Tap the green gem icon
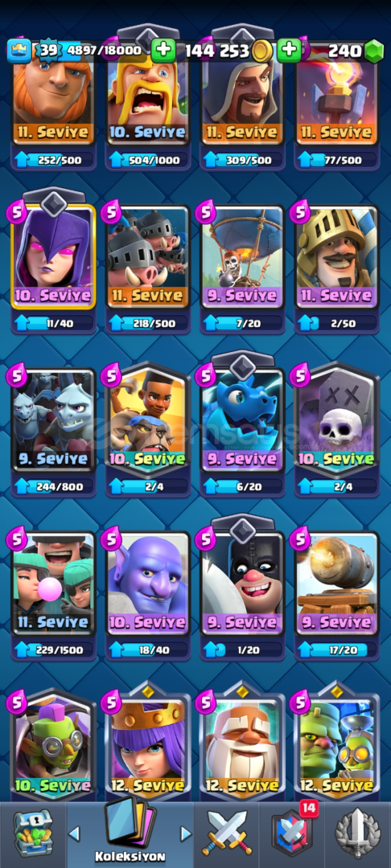 374,51
